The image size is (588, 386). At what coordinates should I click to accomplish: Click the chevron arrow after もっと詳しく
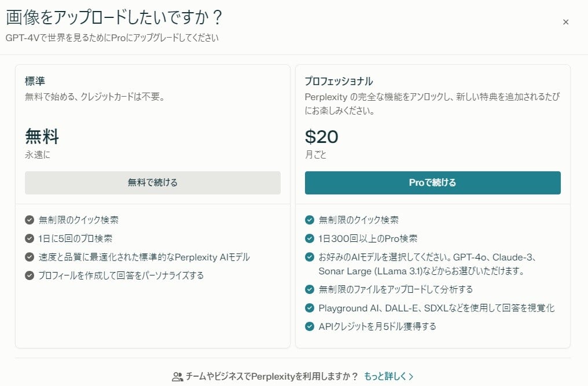tap(411, 376)
